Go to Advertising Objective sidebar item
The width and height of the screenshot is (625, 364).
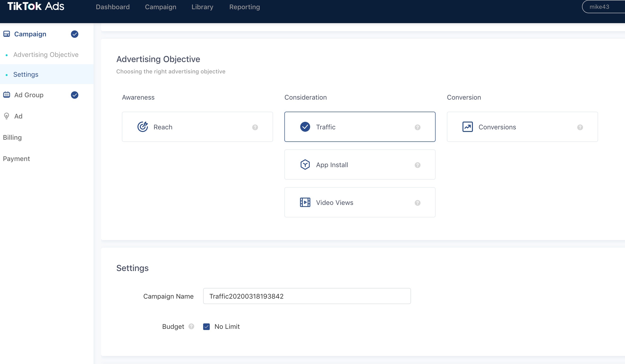[x=46, y=55]
